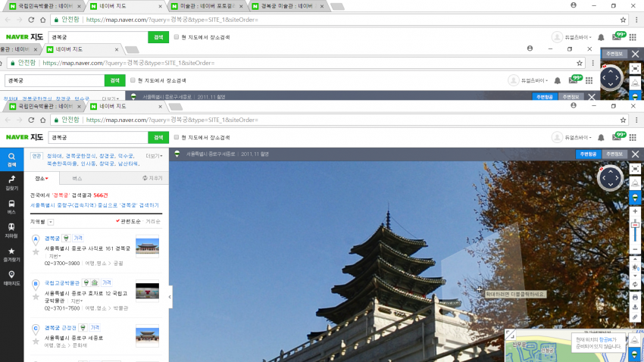Favorite 경복궁 result A with its star
Viewport: 644px width, 362px height.
point(36,251)
